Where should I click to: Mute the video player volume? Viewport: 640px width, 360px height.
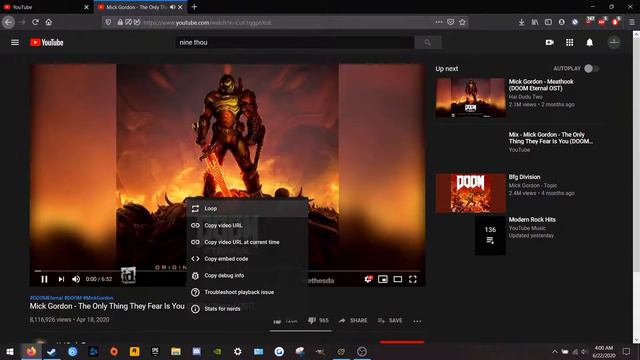[x=76, y=279]
